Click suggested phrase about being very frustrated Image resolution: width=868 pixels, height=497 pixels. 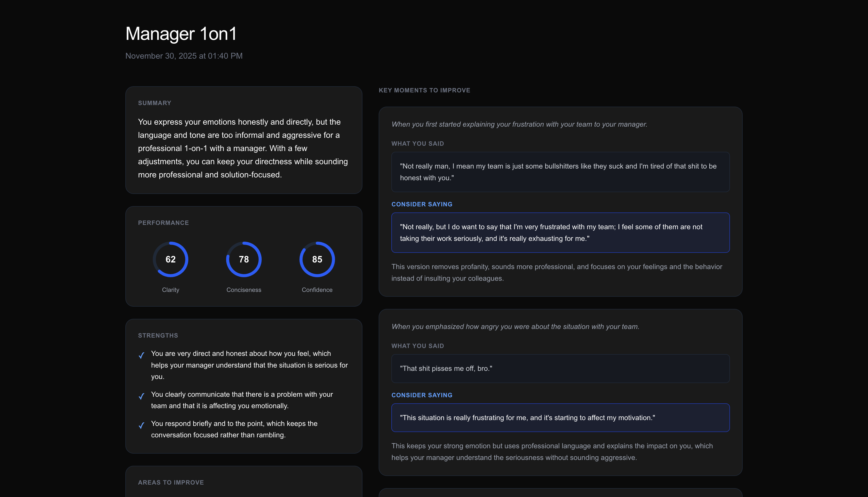pyautogui.click(x=560, y=233)
